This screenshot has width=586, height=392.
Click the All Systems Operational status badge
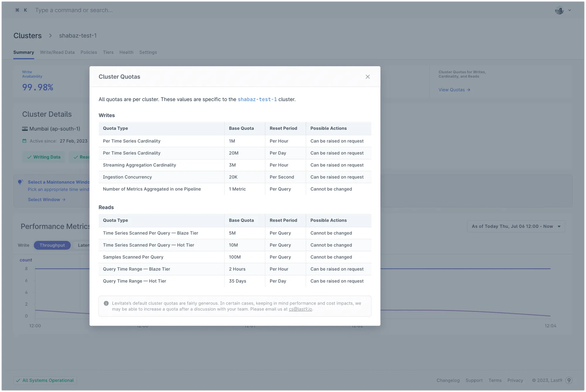[x=45, y=380]
